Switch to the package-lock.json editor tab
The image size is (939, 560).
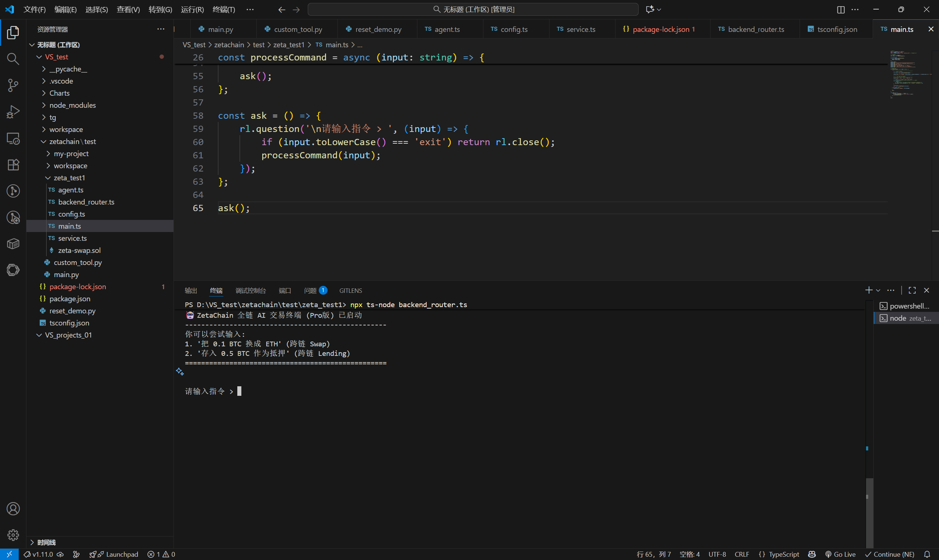click(x=663, y=29)
